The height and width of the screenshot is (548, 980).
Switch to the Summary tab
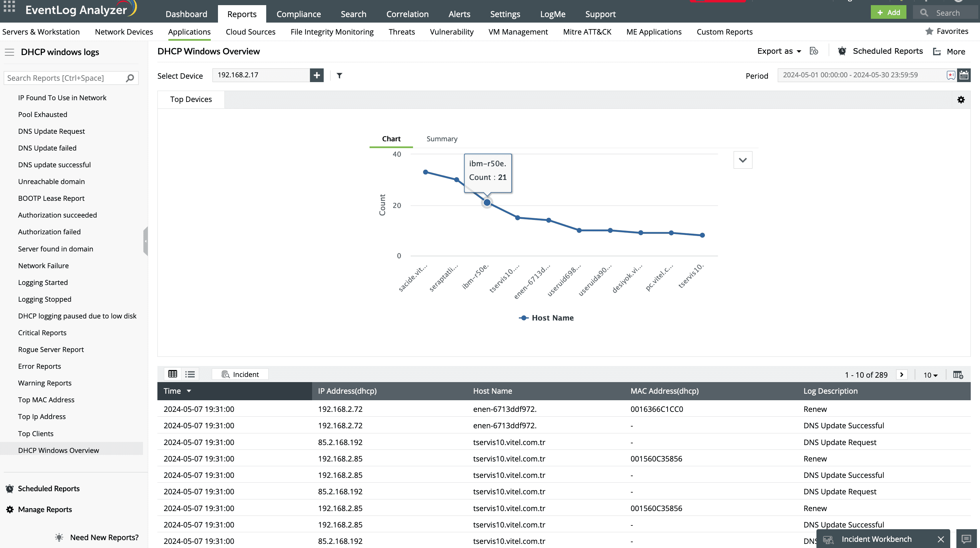pos(442,139)
